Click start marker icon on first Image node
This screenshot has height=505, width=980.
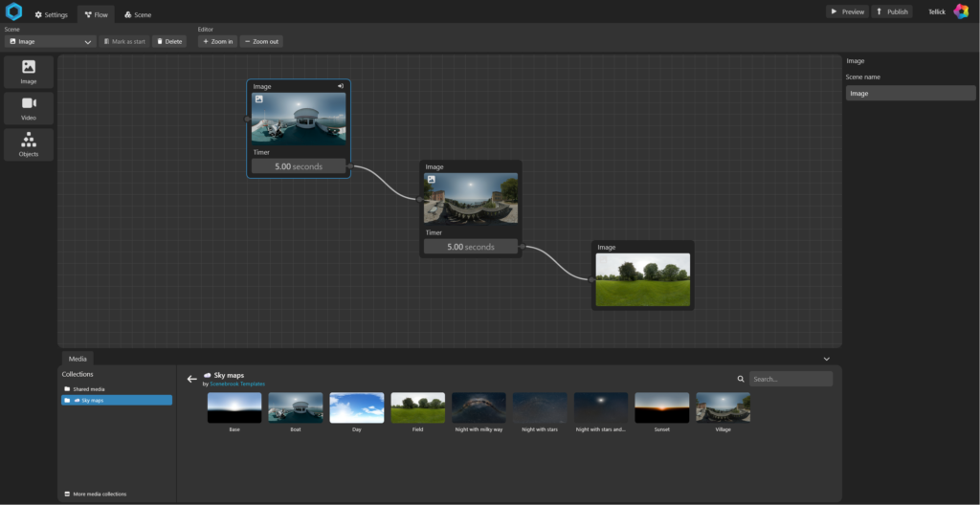point(341,86)
